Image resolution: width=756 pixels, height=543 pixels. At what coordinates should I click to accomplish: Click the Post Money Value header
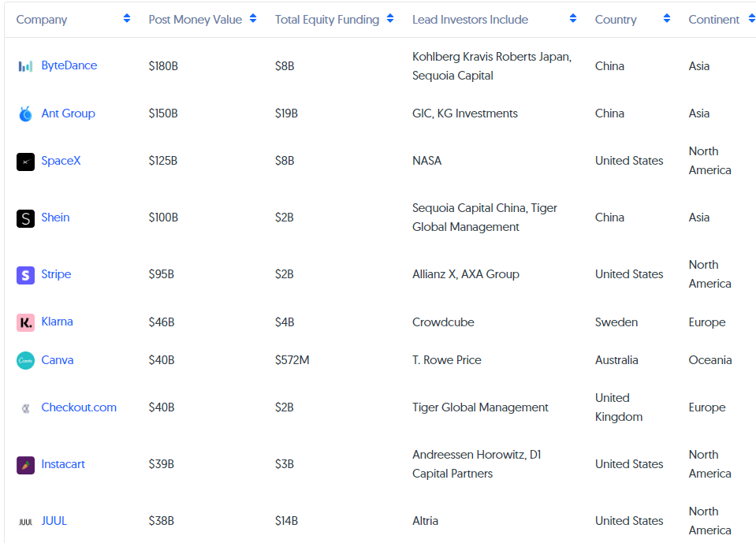(196, 19)
